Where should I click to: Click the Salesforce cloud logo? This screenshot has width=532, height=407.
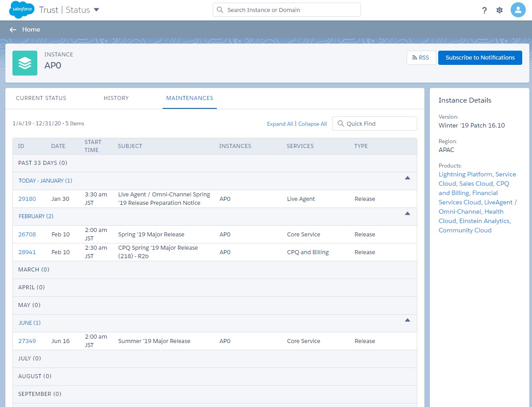[x=22, y=10]
